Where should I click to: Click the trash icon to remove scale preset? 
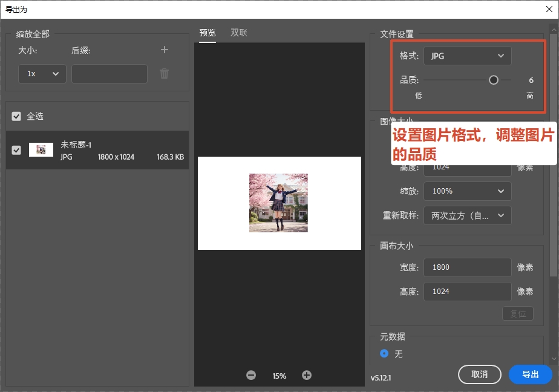point(164,73)
